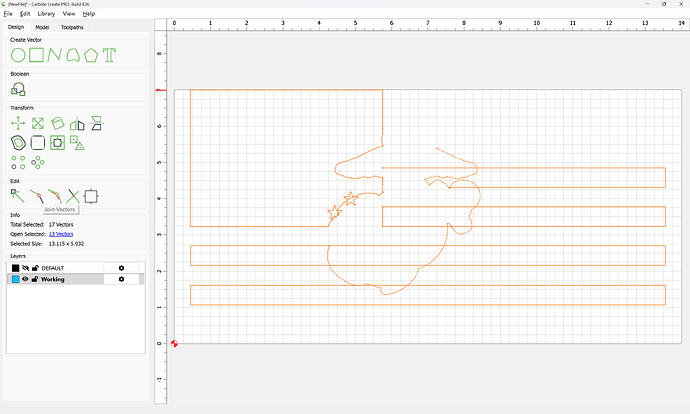Click the Join Vectors icon
Screen dimensions: 690x414
tap(54, 195)
